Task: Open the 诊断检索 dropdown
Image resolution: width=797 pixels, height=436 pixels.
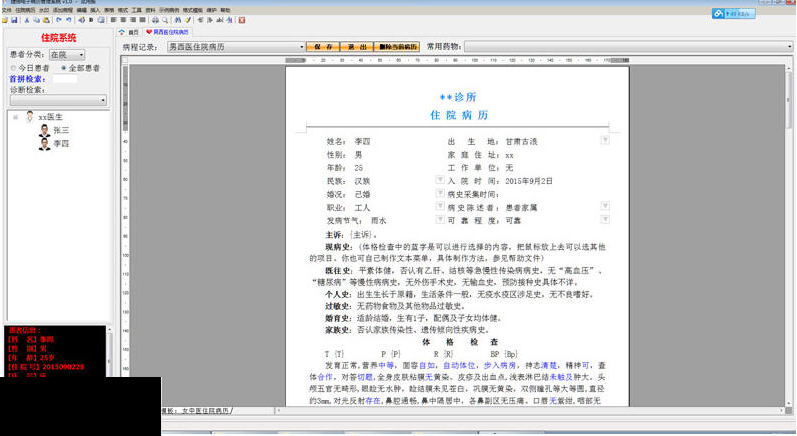Action: (58, 100)
